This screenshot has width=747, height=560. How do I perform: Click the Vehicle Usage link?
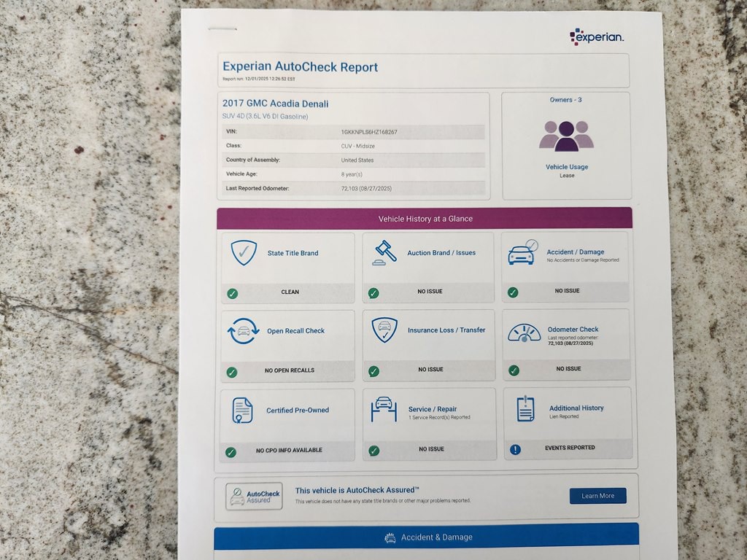point(567,167)
